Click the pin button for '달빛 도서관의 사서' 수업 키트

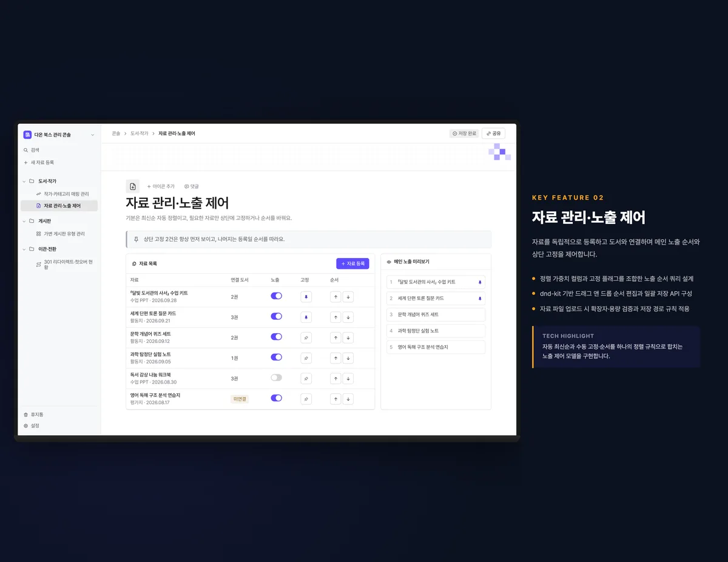click(306, 297)
